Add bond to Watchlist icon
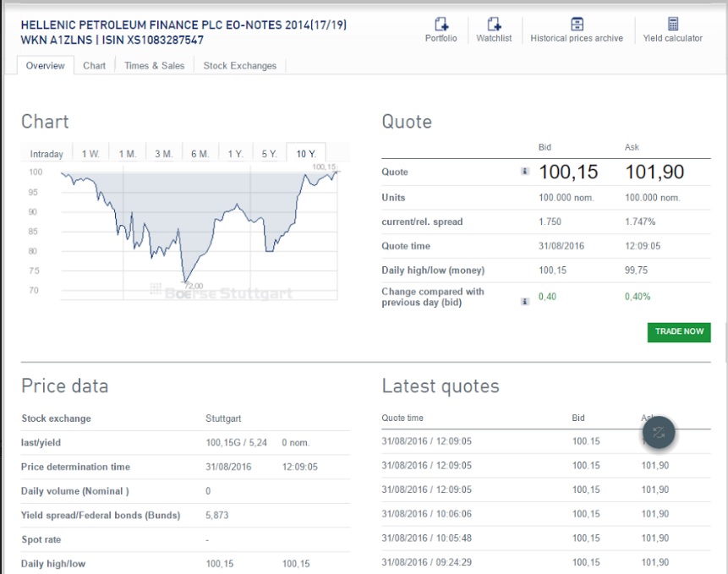Viewport: 728px width, 574px height. pyautogui.click(x=494, y=25)
